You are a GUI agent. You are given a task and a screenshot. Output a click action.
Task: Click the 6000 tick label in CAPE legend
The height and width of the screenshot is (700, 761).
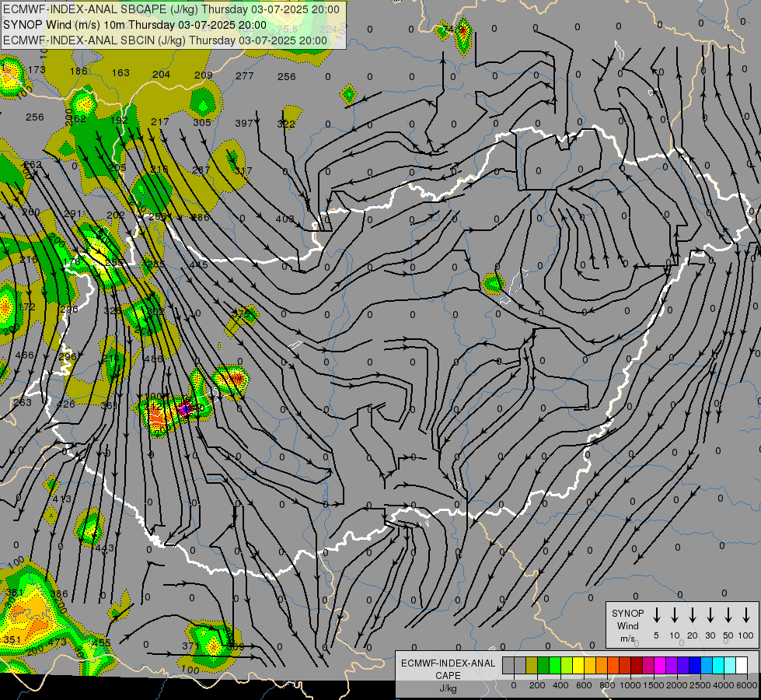[x=747, y=685]
